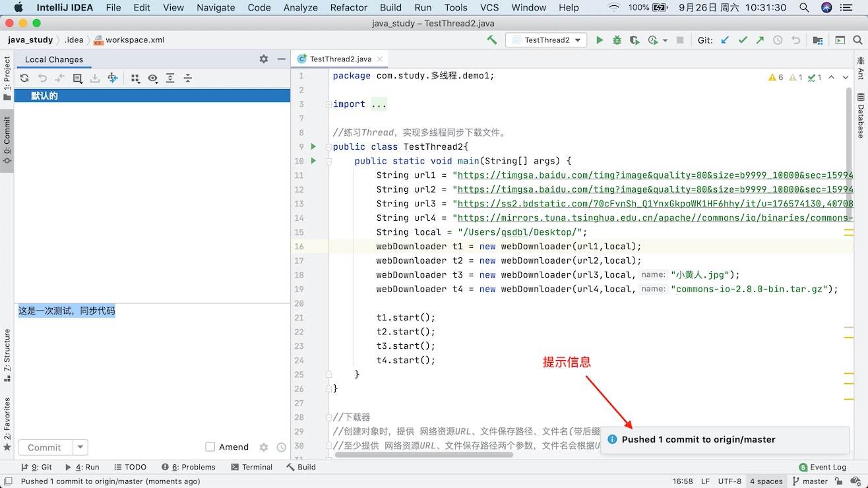The height and width of the screenshot is (488, 868).
Task: Click the Search Everywhere magnifier
Action: tap(858, 40)
